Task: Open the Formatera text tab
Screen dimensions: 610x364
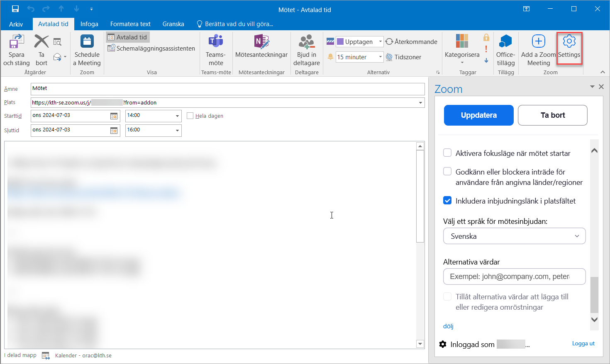Action: (130, 24)
